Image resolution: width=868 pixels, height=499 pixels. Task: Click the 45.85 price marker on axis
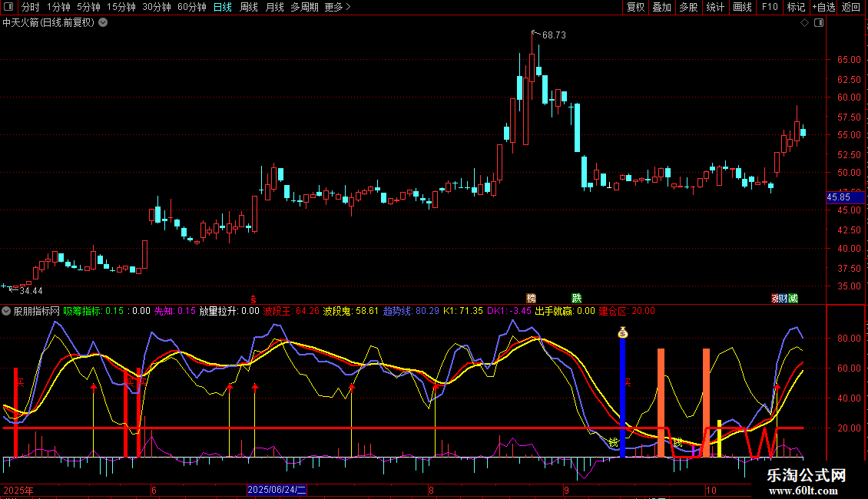[845, 197]
